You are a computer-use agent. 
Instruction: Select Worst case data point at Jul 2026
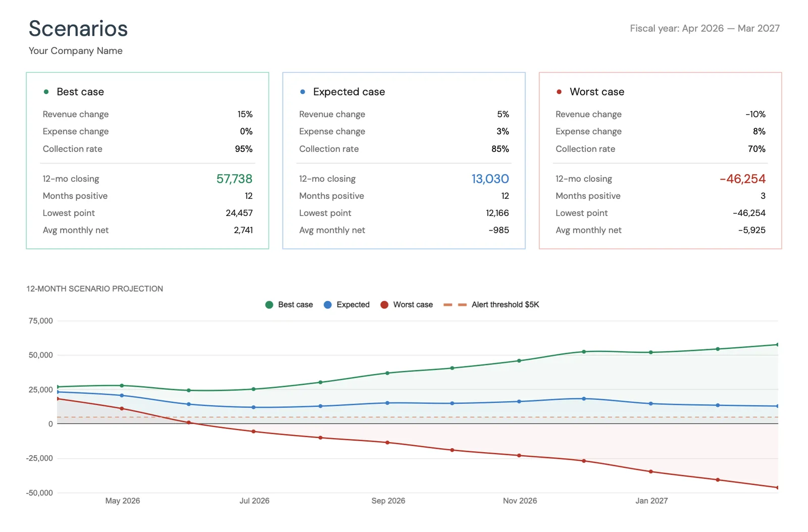pos(254,432)
